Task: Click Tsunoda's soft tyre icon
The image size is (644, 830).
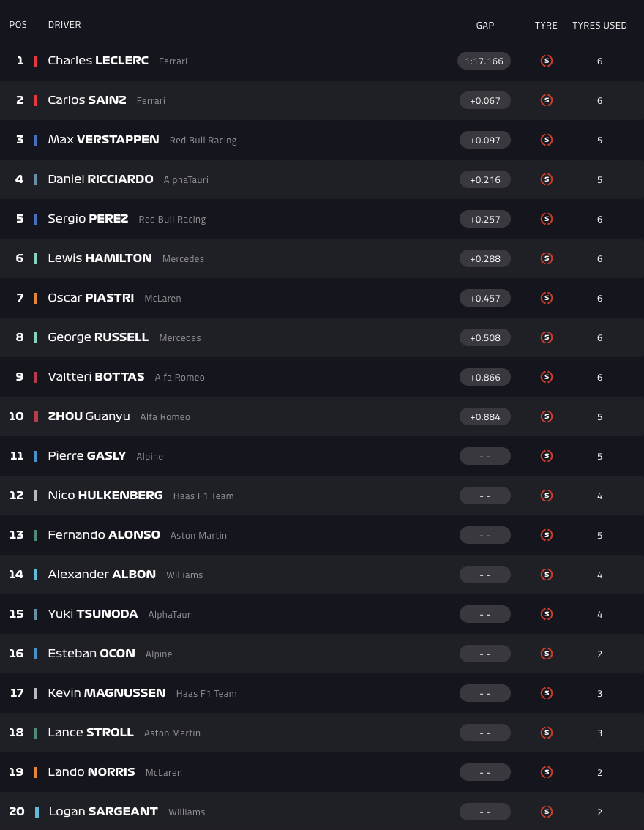Action: tap(546, 614)
